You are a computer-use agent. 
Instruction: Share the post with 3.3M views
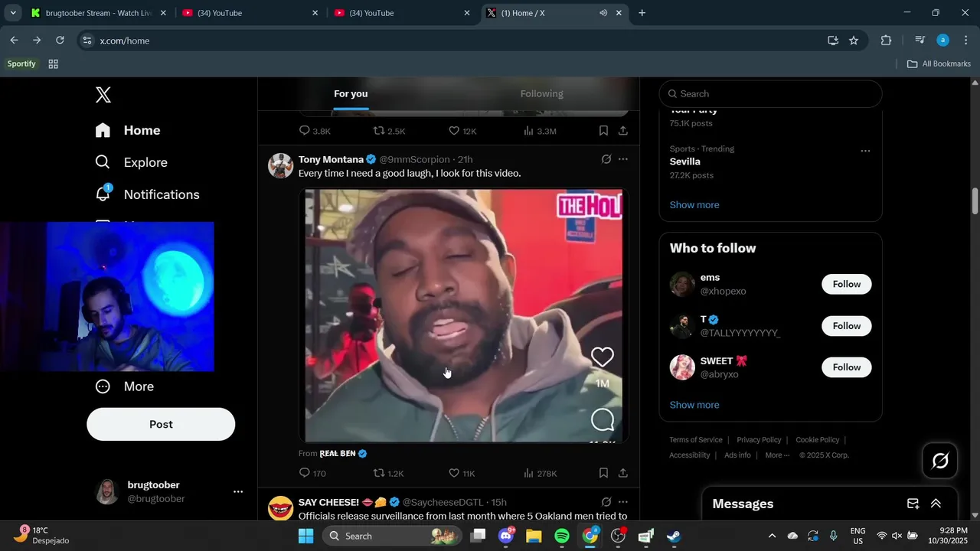pyautogui.click(x=623, y=131)
